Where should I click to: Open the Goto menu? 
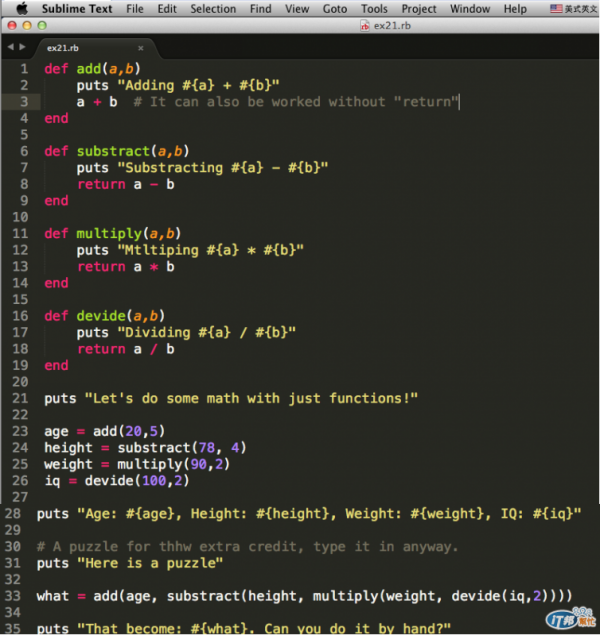tap(335, 9)
